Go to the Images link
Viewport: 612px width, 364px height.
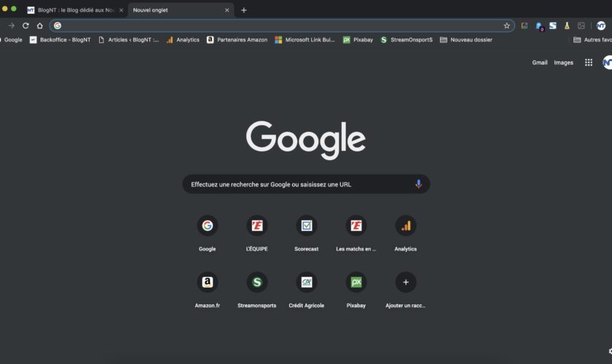tap(563, 63)
